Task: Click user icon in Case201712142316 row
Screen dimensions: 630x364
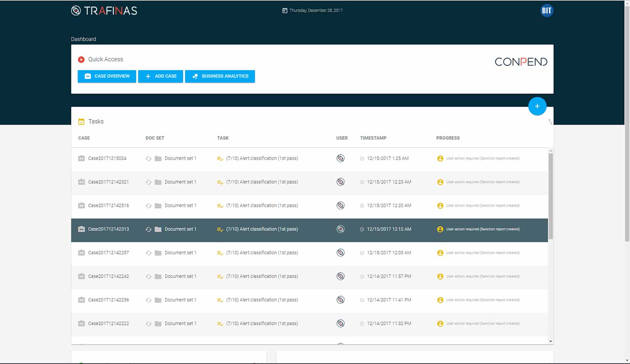Action: [x=341, y=205]
